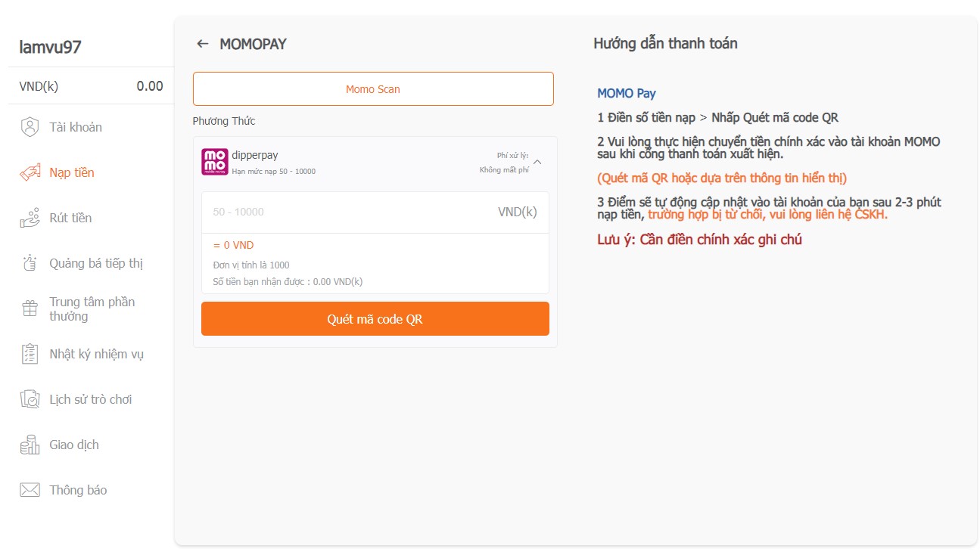Click Lưu ý: Cần điền chính xác text
This screenshot has height=558, width=980.
pyautogui.click(x=699, y=240)
